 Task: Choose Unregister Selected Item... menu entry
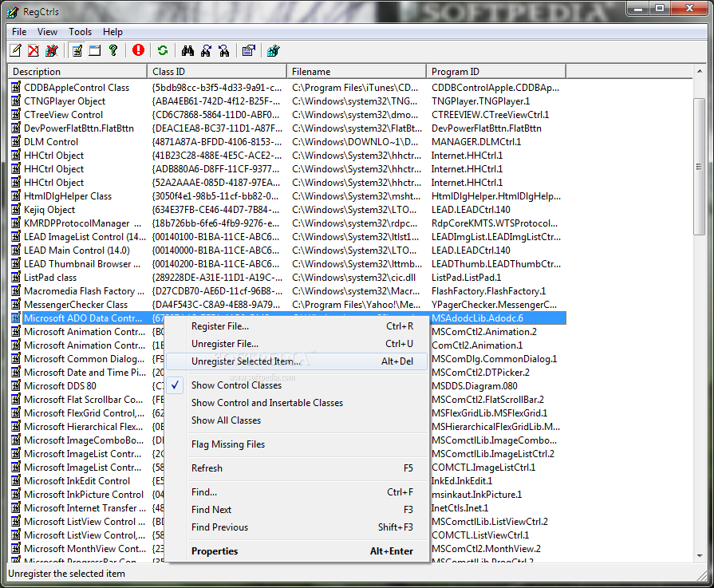point(297,361)
